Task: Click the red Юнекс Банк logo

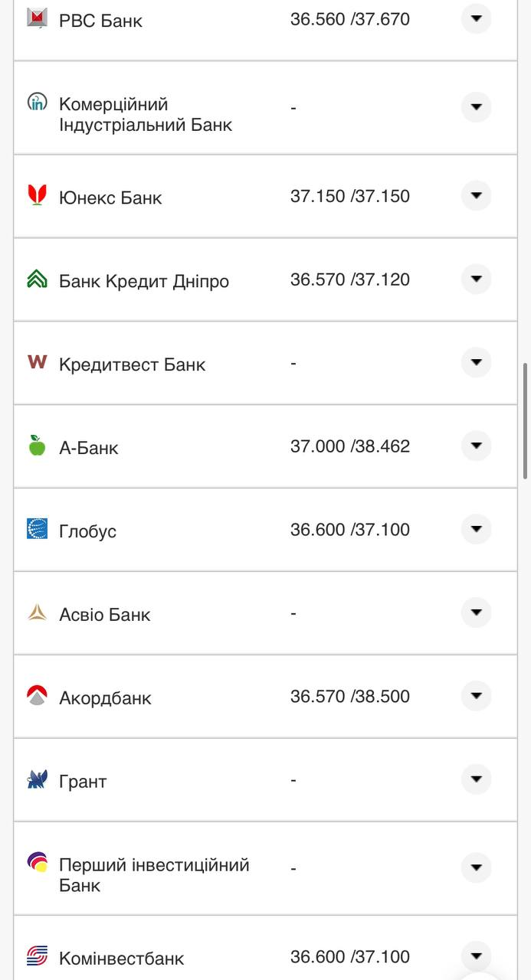Action: point(37,195)
